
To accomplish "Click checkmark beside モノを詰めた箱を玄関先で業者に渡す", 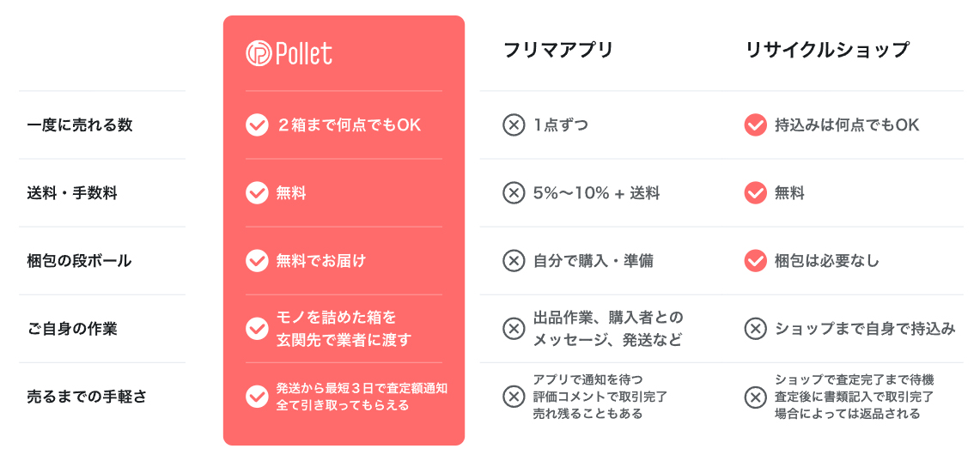I will coord(257,329).
